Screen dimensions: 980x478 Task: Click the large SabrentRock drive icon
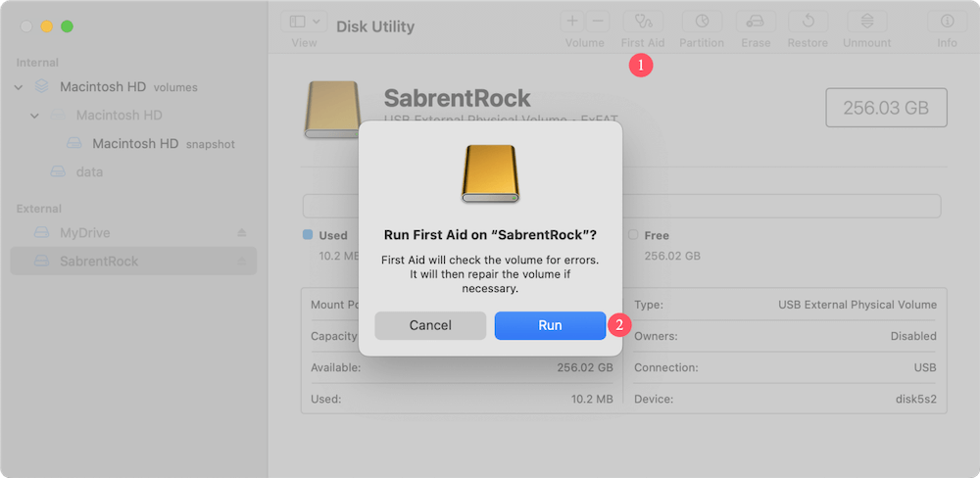pos(332,110)
